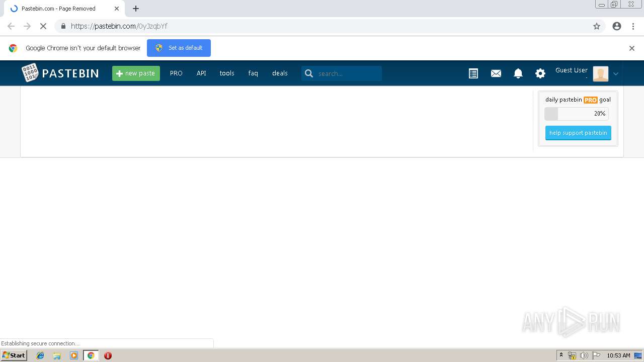The width and height of the screenshot is (644, 362).
Task: Open the settings gear icon in Pastebin
Action: coord(540,73)
